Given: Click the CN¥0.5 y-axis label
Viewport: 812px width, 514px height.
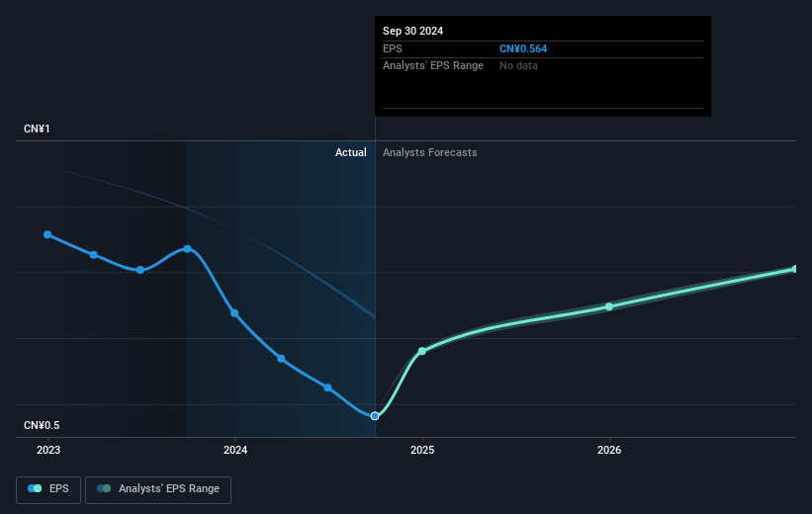Looking at the screenshot, I should (x=42, y=425).
